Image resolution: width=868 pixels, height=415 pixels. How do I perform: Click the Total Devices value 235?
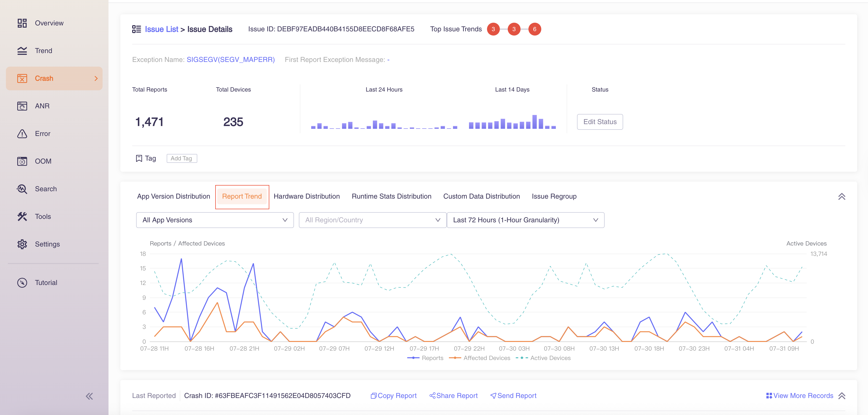pos(233,122)
